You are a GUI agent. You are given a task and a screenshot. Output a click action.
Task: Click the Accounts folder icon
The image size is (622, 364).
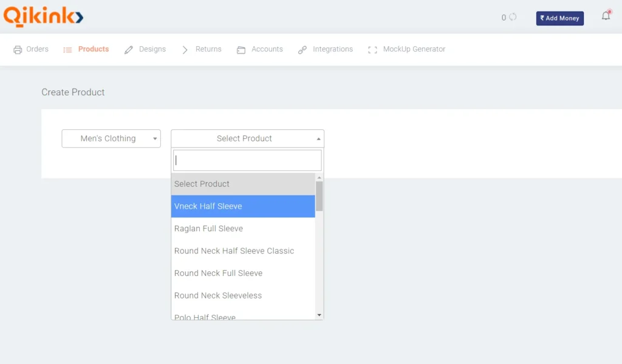[x=241, y=50]
